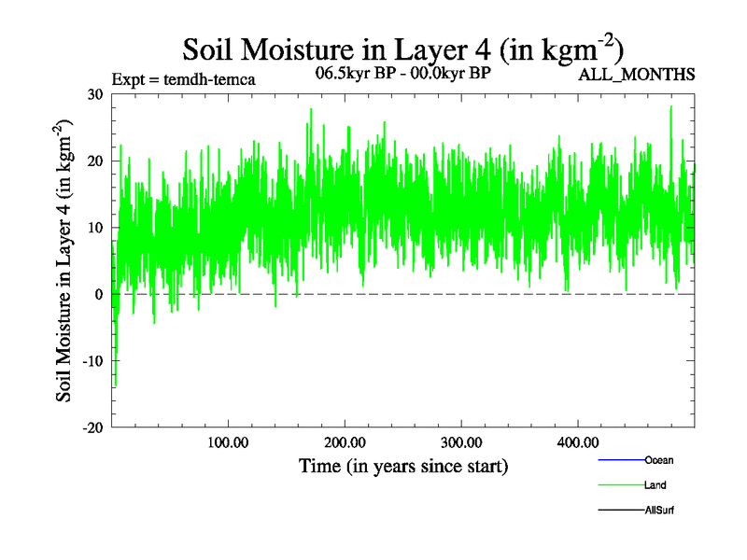
Task: Click the green Land legend line
Action: (620, 485)
